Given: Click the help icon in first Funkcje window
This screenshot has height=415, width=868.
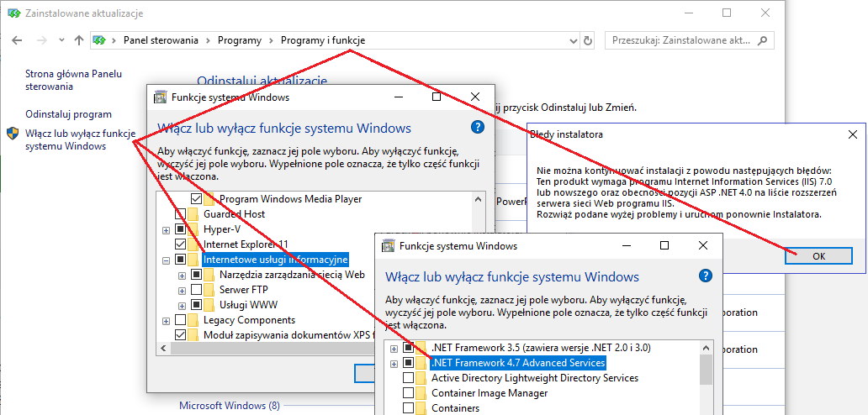Looking at the screenshot, I should click(x=477, y=128).
